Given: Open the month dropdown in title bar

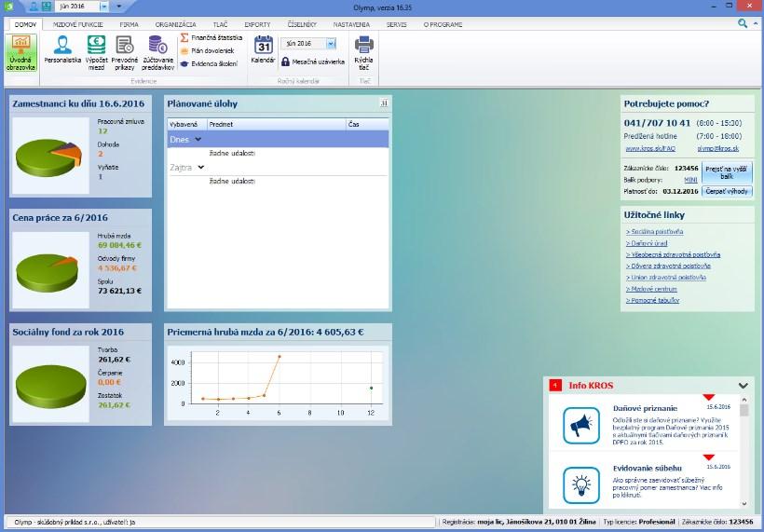Looking at the screenshot, I should coord(104,7).
